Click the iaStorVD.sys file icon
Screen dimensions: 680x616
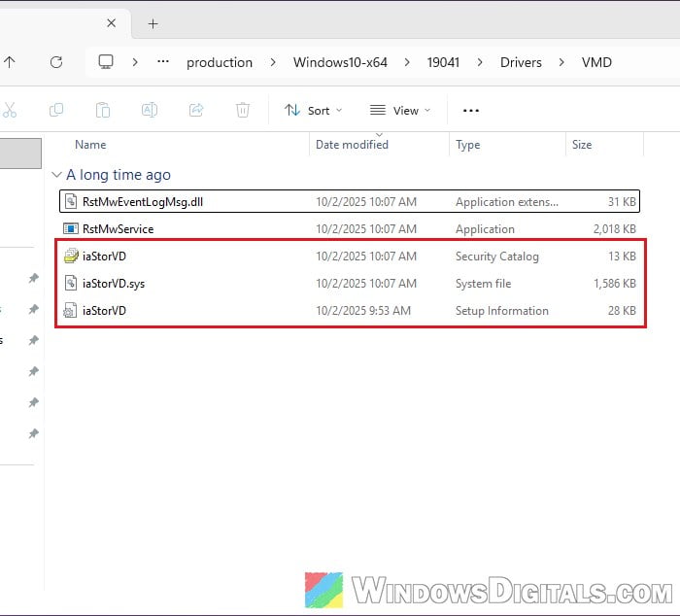pos(71,284)
